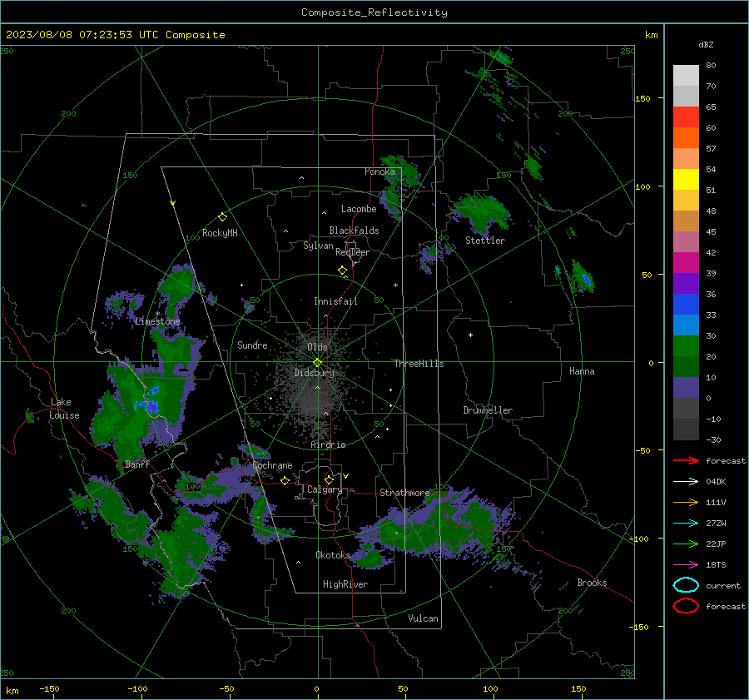Select the slate 0–10 dBZ legend swatch
Screen dimensions: 749x700
[x=686, y=388]
